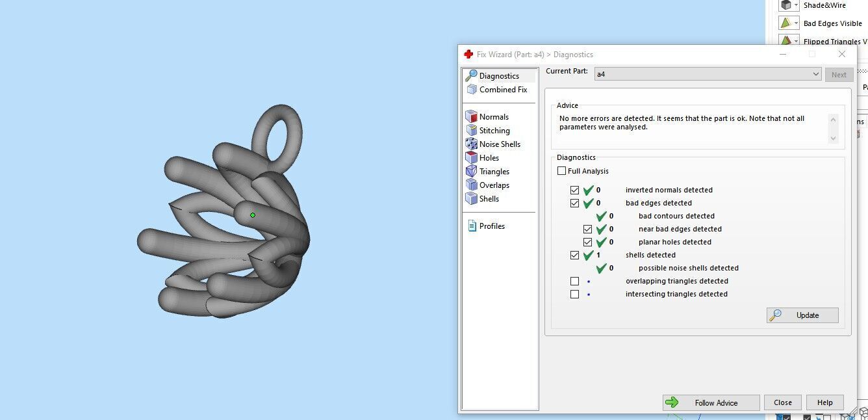Viewport: 868px width, 420px height.
Task: Close the Fix Wizard window with X
Action: pyautogui.click(x=842, y=55)
